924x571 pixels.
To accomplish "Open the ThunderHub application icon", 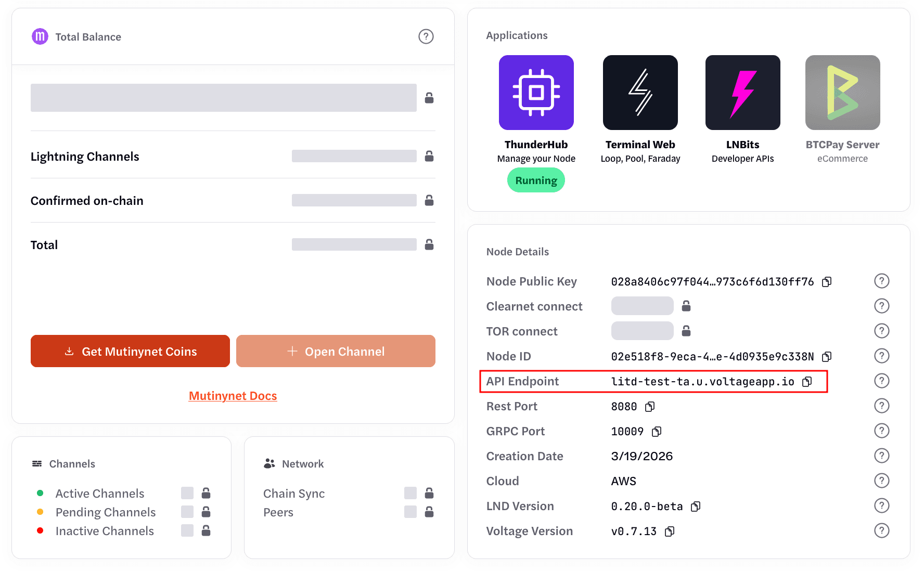I will point(536,93).
